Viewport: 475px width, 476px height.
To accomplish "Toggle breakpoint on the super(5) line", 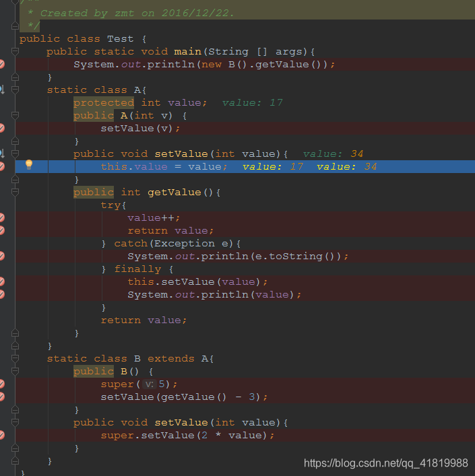I will click(1, 384).
